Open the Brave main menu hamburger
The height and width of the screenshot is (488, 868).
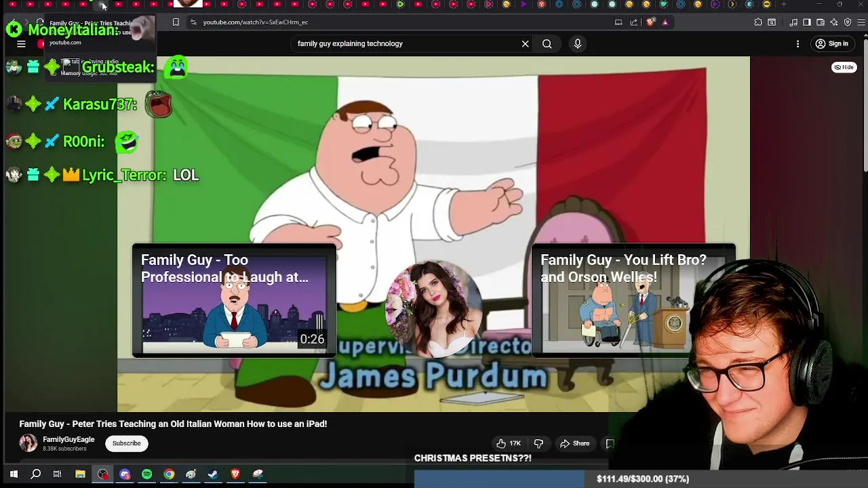click(x=861, y=22)
